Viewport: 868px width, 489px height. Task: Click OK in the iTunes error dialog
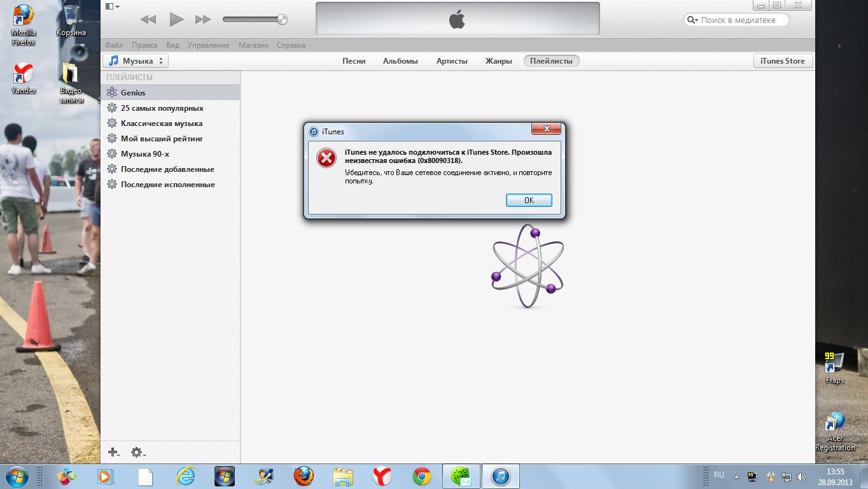tap(529, 200)
